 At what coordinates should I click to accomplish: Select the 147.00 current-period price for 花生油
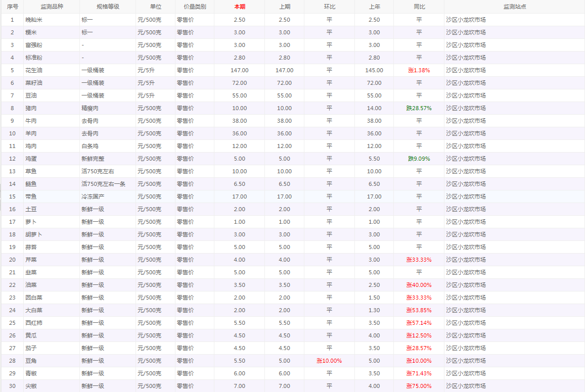239,70
